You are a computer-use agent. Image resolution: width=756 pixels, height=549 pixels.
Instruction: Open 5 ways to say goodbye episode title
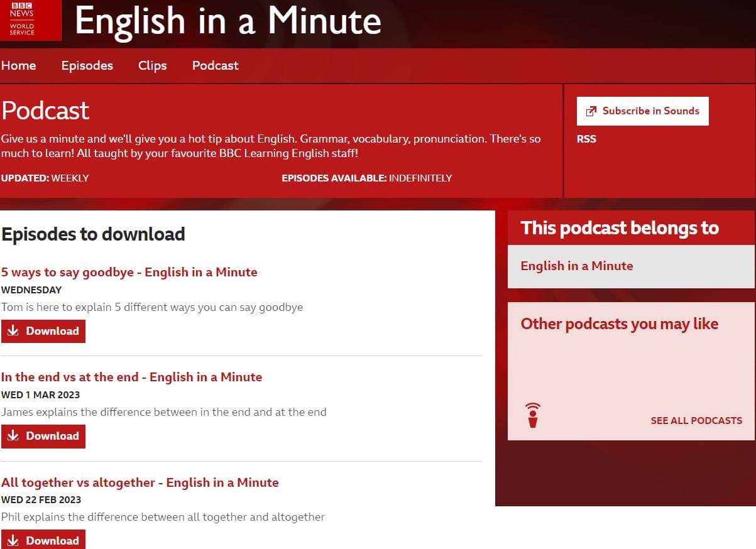coord(129,272)
